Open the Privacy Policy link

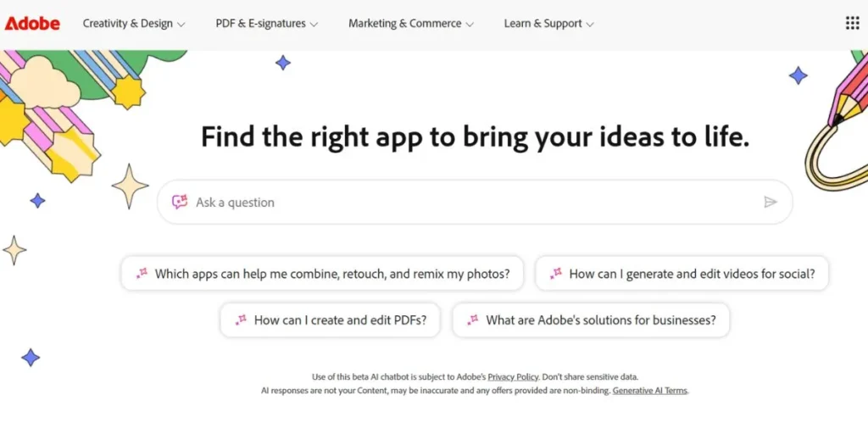(x=515, y=376)
